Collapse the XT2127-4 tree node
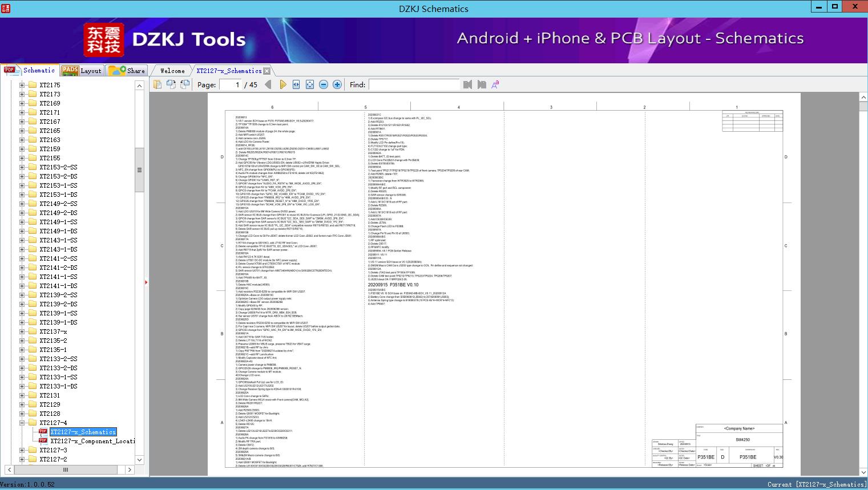The height and width of the screenshot is (490, 868). pyautogui.click(x=22, y=423)
